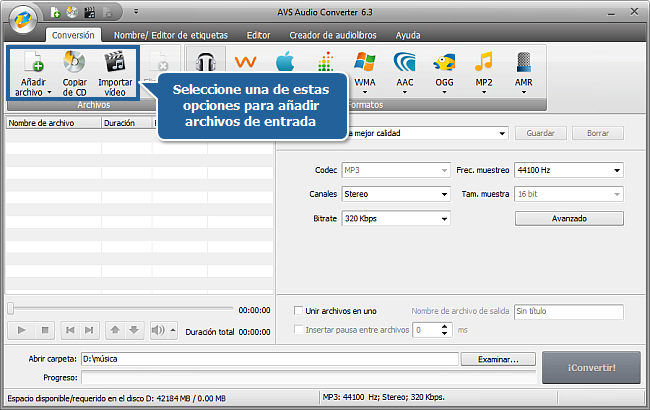Open the Bitrate 320 Kbps dropdown
The image size is (650, 410).
coord(395,218)
